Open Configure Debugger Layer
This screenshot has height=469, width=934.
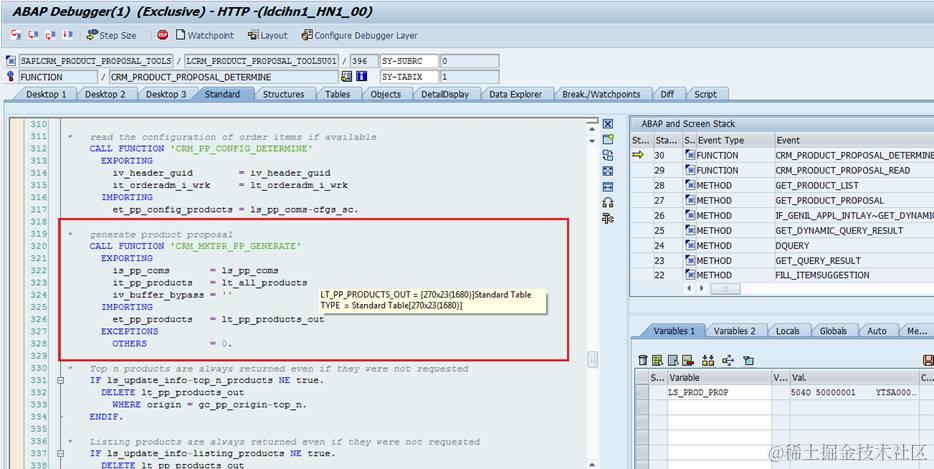(x=359, y=35)
